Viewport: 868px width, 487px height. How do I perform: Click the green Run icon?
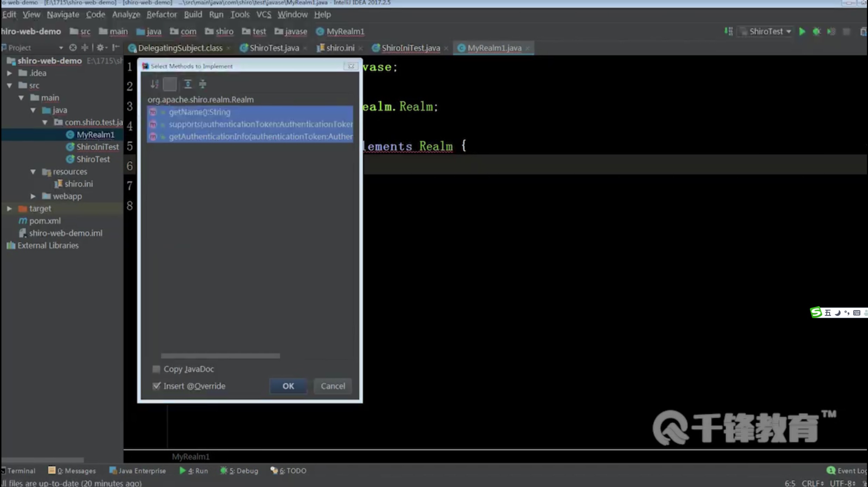point(802,32)
